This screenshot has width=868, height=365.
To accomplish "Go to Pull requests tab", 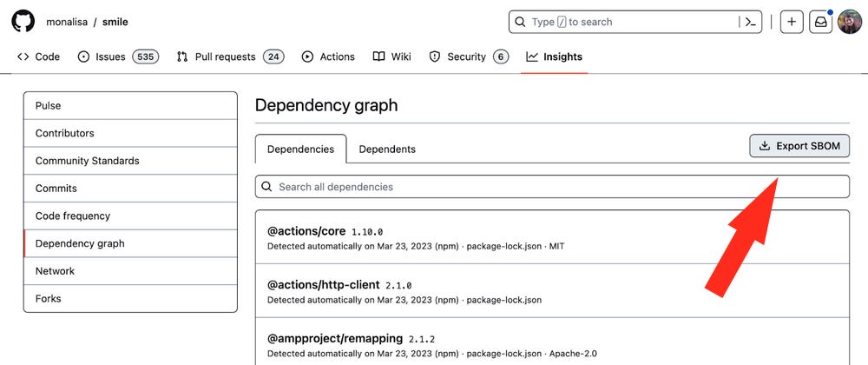I will coord(230,56).
